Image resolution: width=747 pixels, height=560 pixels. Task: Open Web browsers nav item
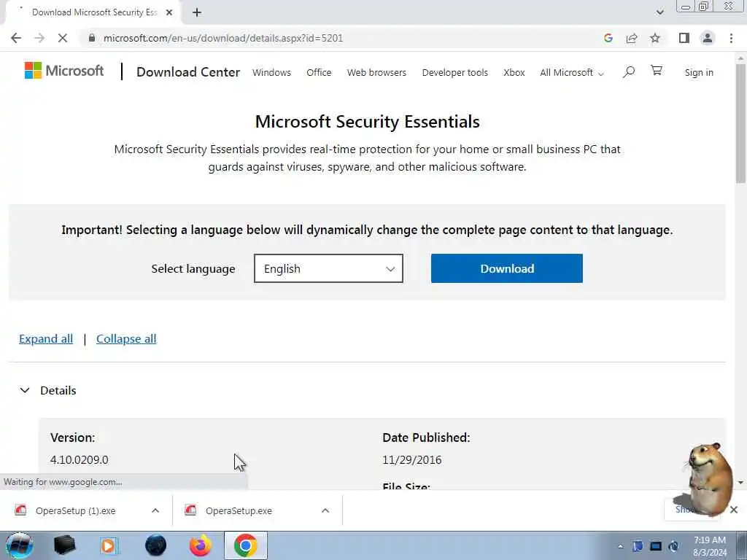tap(376, 72)
